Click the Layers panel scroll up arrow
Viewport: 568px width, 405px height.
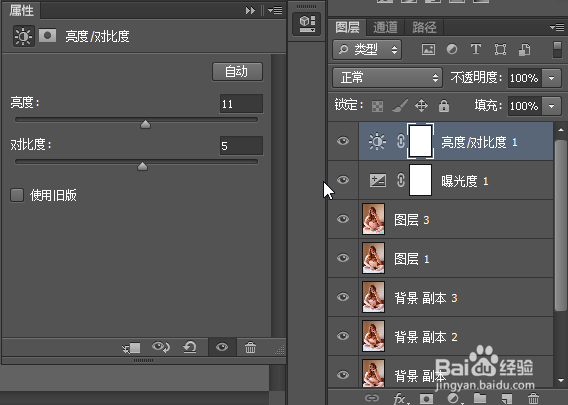pos(561,130)
